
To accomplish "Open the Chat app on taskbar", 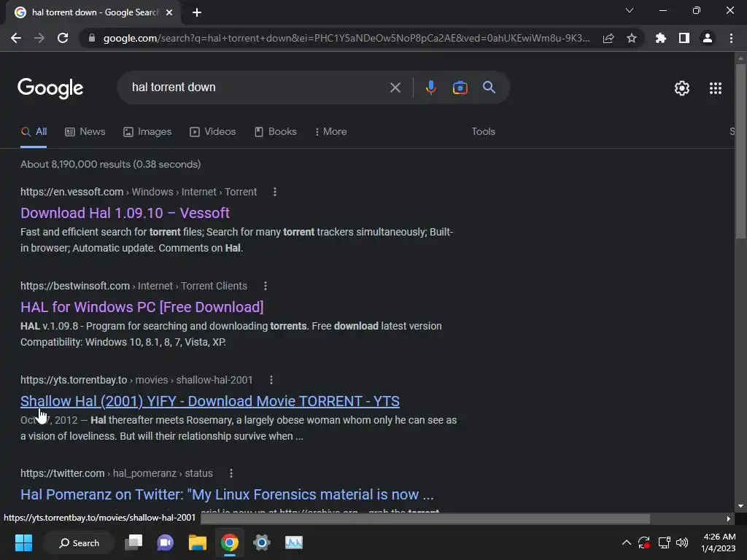I will 166,542.
